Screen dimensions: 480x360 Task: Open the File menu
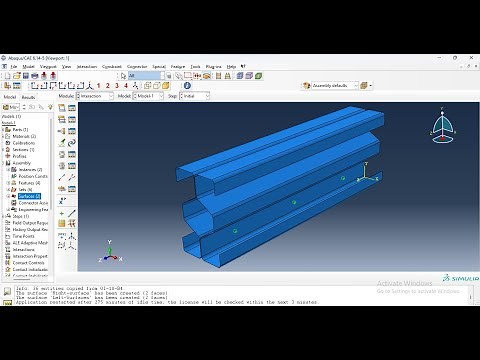pyautogui.click(x=14, y=67)
